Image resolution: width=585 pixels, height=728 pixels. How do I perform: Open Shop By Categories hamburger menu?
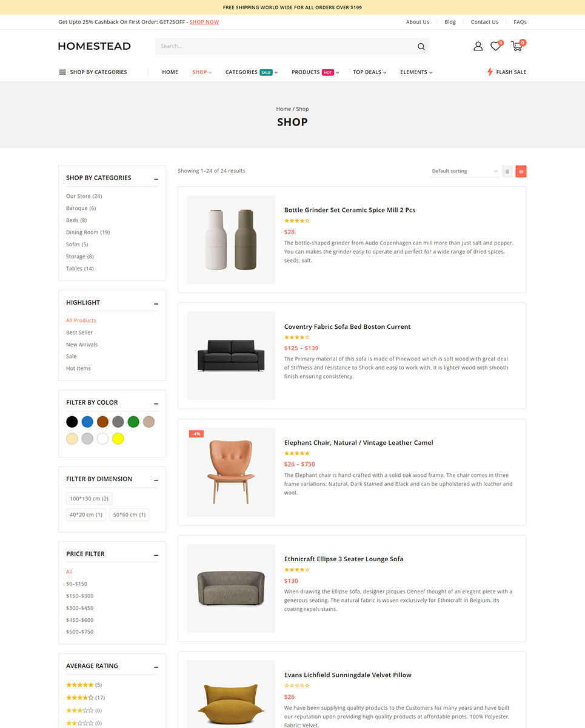point(62,72)
